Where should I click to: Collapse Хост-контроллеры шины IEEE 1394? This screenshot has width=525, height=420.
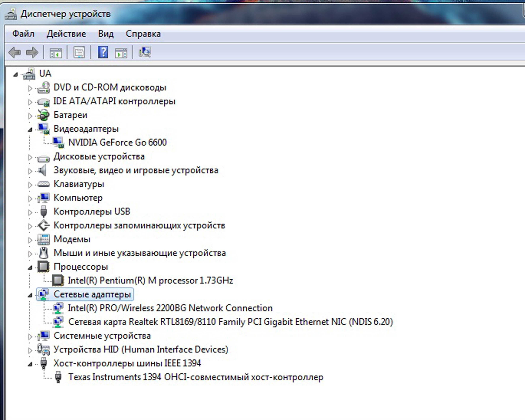point(30,364)
